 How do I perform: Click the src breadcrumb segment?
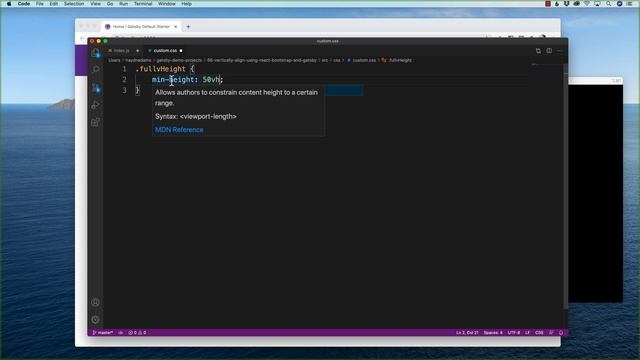[325, 60]
